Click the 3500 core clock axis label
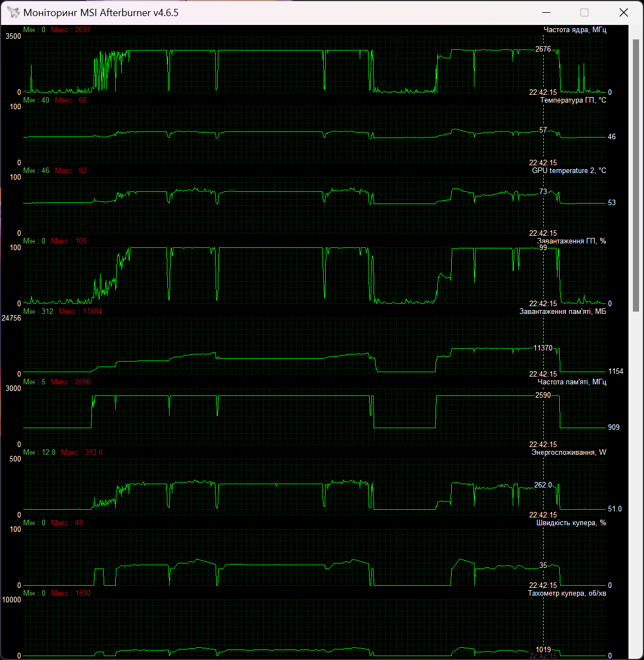Image resolution: width=644 pixels, height=660 pixels. coord(13,37)
